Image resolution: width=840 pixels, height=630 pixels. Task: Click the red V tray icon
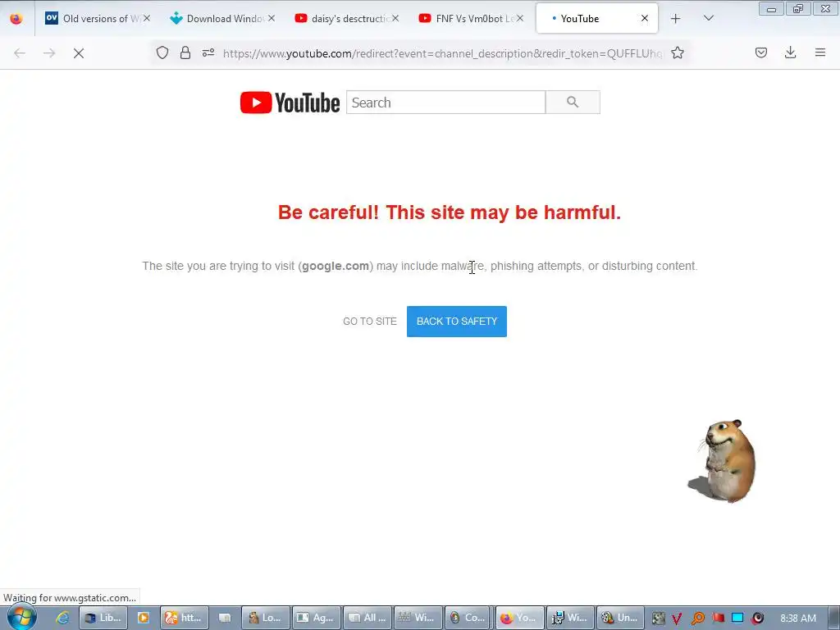677,619
